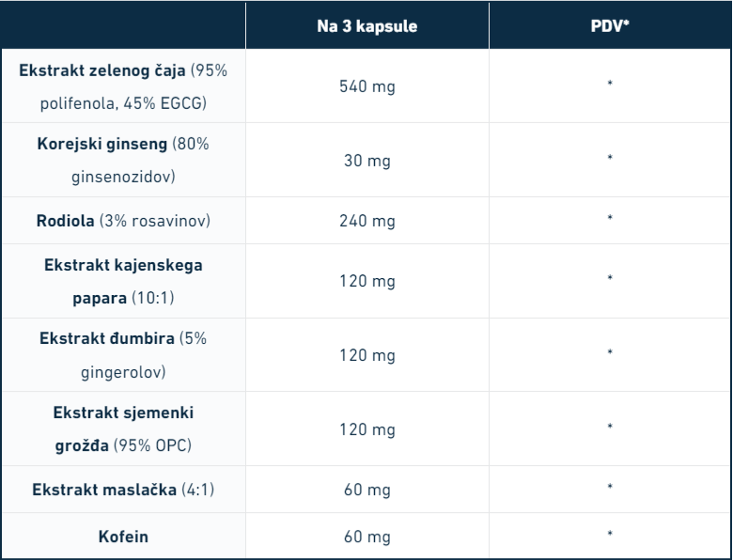Click the 120 mg value for đumbira extract

[366, 355]
